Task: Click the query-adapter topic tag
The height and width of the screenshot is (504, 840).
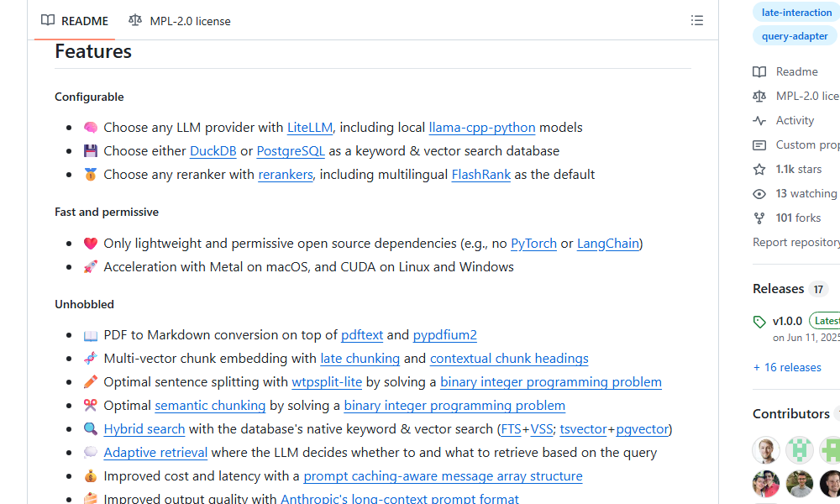Action: [x=795, y=36]
